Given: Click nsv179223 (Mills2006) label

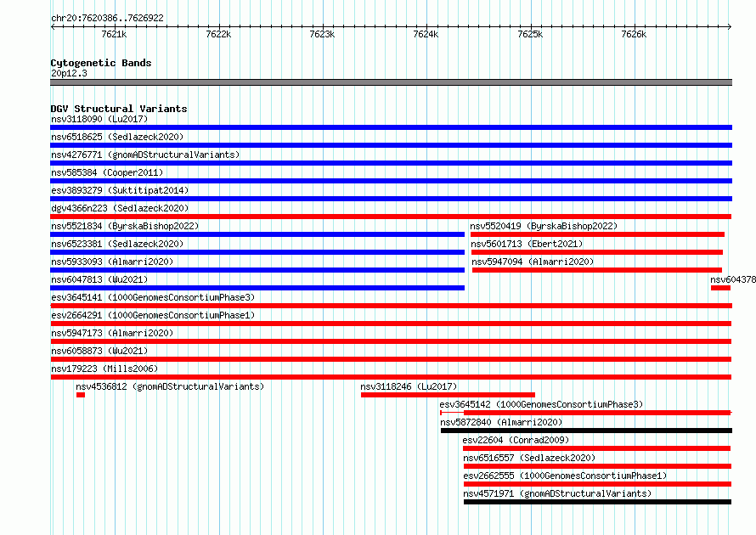Looking at the screenshot, I should (x=104, y=369).
